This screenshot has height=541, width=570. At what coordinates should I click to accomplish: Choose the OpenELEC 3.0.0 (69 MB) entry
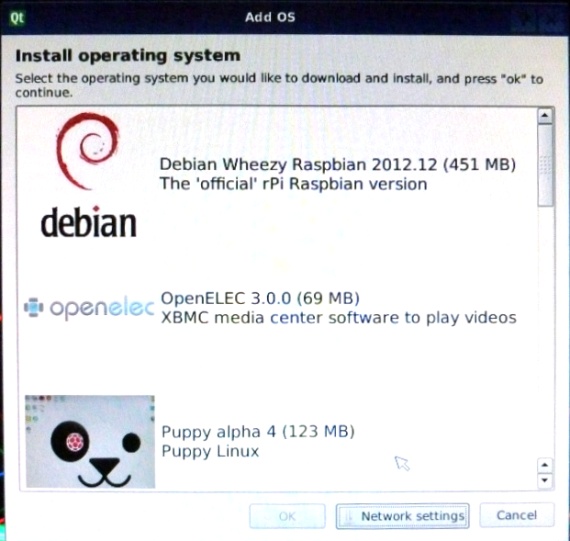point(260,298)
